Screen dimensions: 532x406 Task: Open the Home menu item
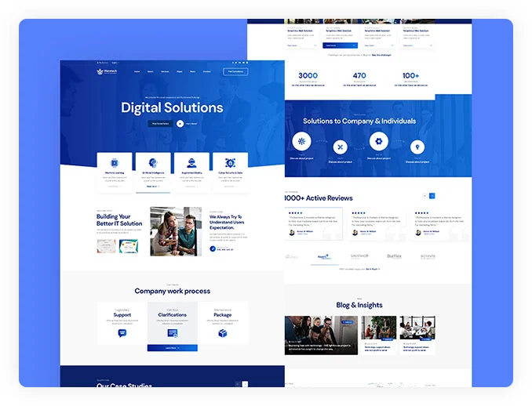click(137, 71)
